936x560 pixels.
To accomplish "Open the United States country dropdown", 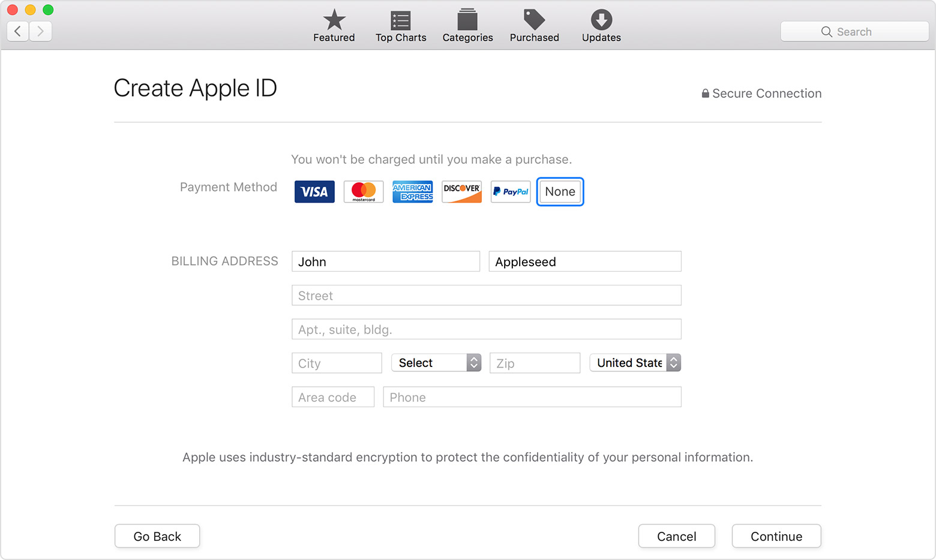I will tap(635, 363).
